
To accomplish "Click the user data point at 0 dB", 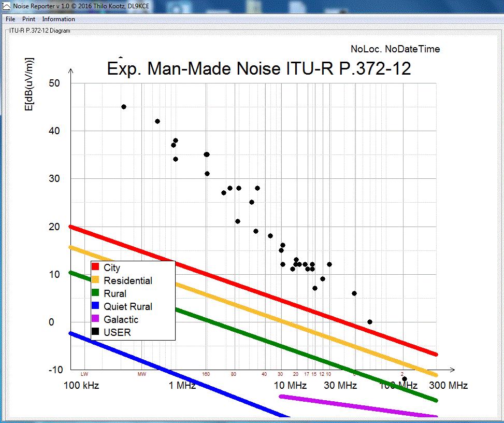I will click(370, 322).
